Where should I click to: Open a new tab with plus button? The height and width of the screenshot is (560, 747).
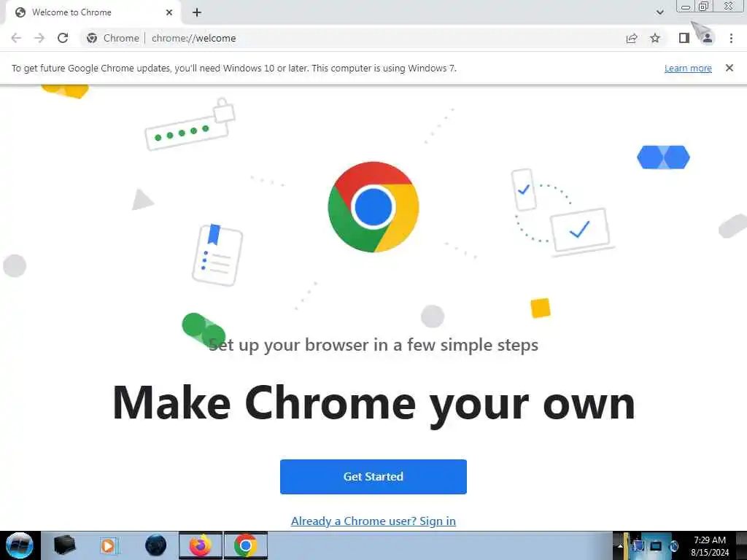pyautogui.click(x=197, y=12)
